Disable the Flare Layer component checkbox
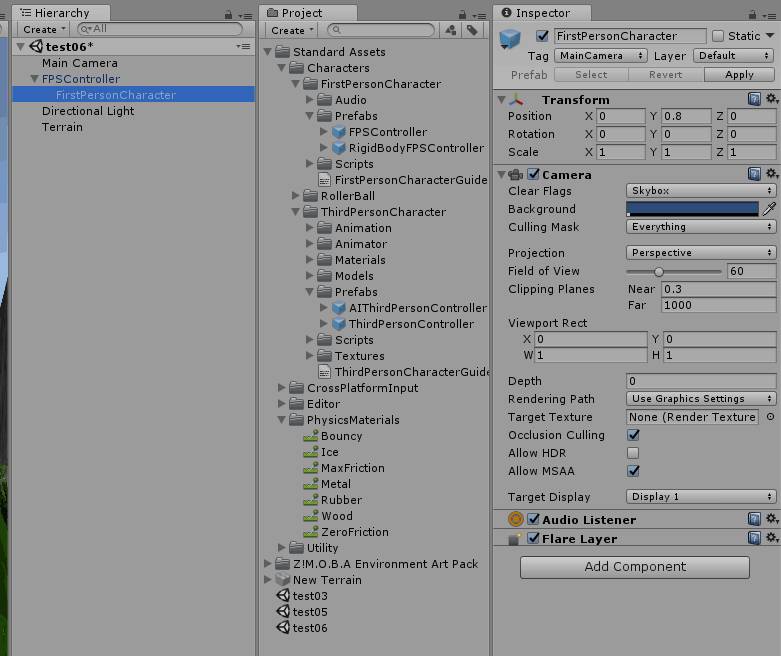Screen dimensions: 781x656 (533, 538)
